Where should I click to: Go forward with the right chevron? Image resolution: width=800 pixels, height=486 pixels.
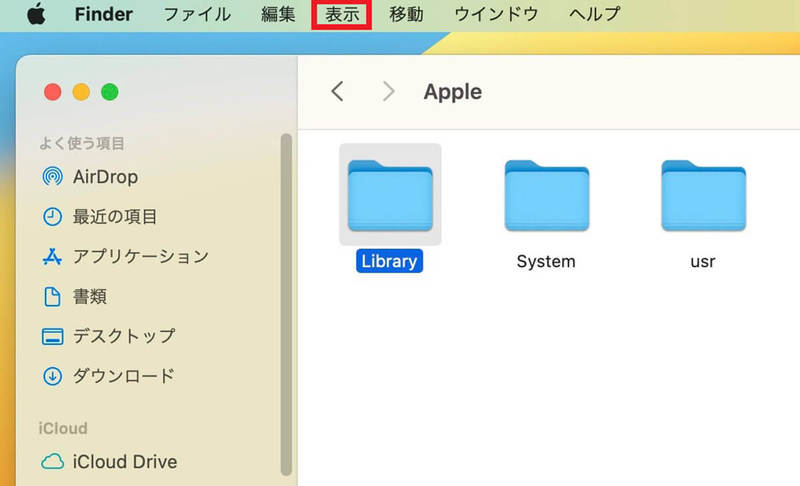(388, 92)
